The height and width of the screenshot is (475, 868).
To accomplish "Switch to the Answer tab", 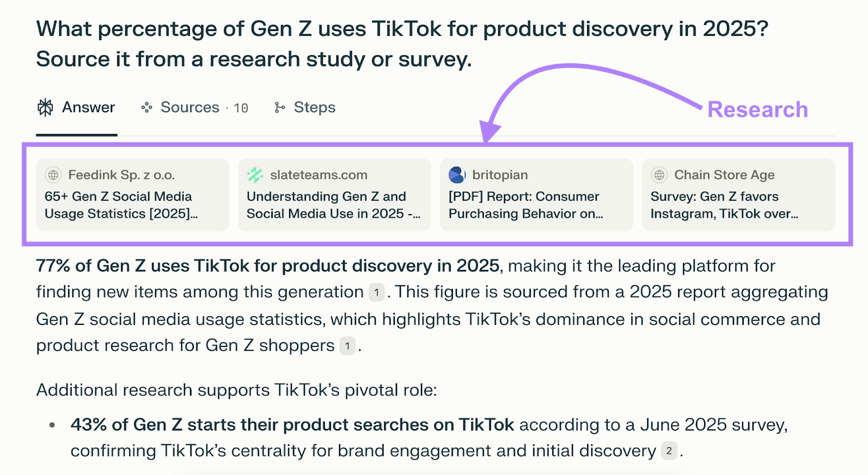I will click(88, 107).
